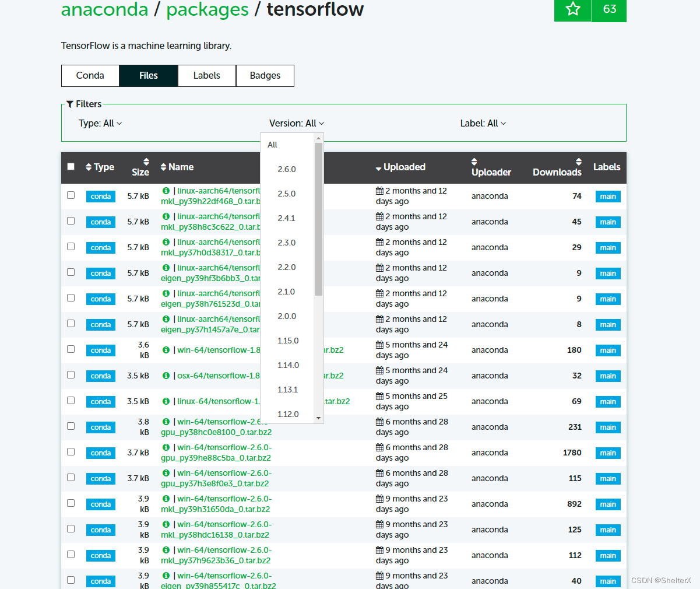Choose version 2.6.0 from the list

[287, 169]
